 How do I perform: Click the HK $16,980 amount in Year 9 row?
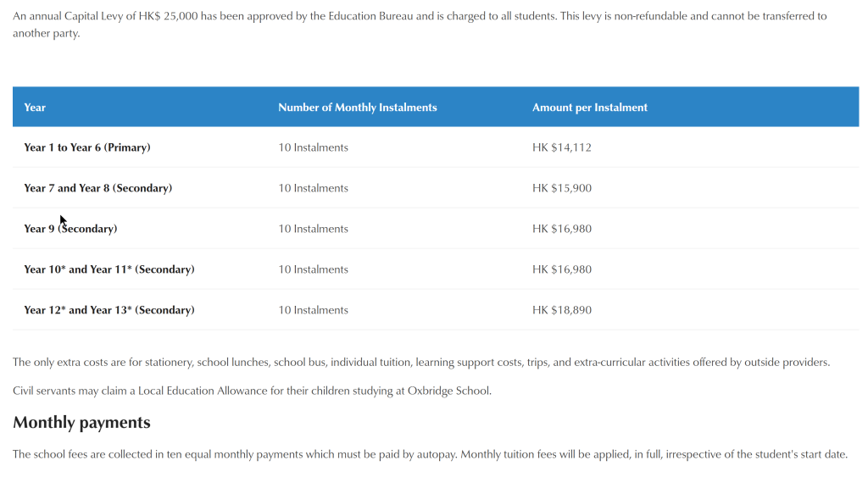tap(561, 229)
